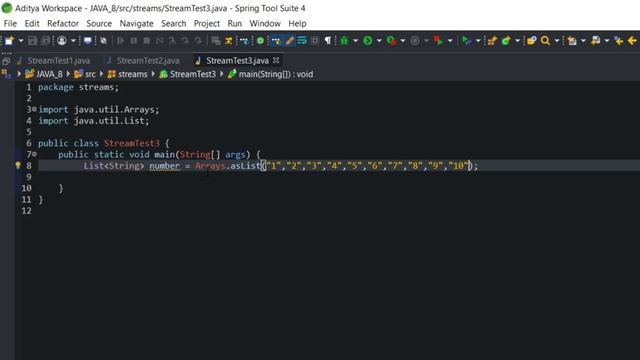Click the Disconnect debug icon
Screen dimensions: 640x360
click(x=160, y=40)
